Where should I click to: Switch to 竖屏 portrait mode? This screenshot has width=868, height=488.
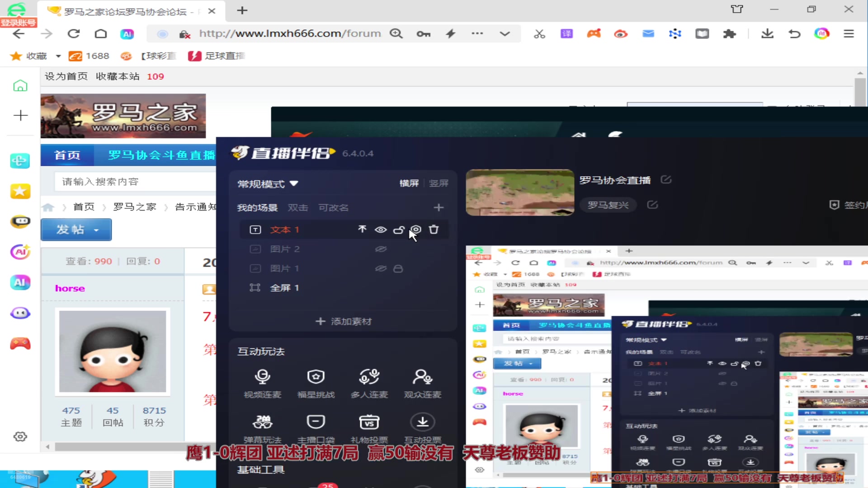(439, 183)
